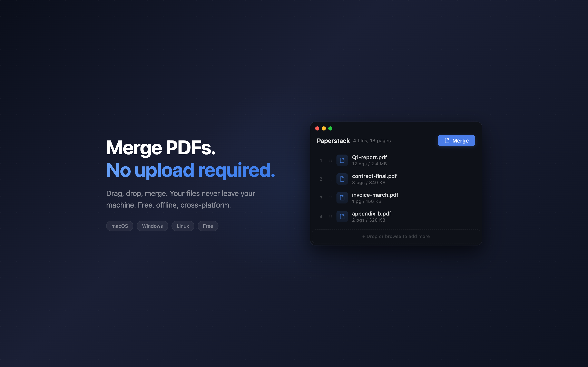
Task: Click the PDF icon for invoice-march.pdf
Action: point(342,198)
